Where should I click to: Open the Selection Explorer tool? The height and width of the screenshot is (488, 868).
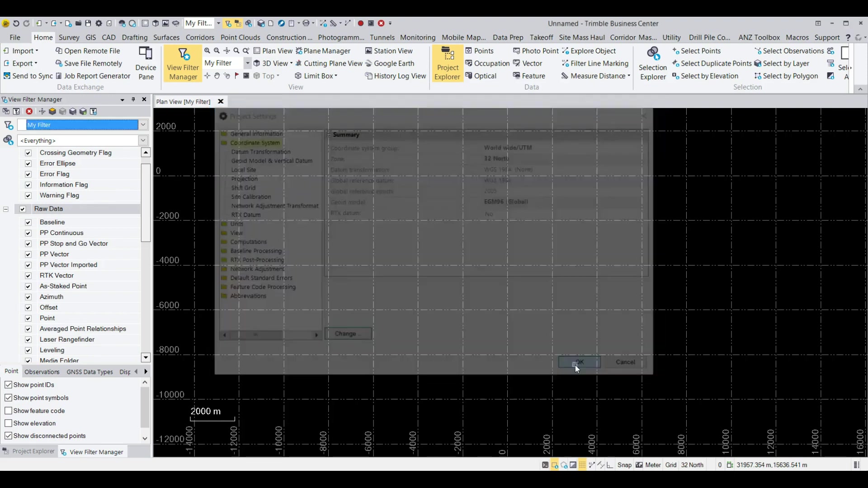[x=653, y=63]
